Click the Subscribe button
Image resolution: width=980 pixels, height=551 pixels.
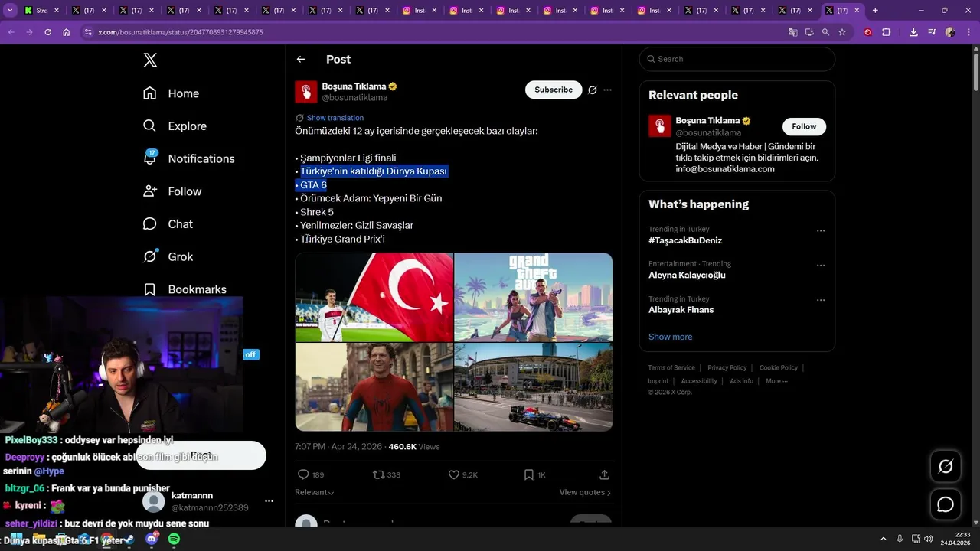pos(554,90)
